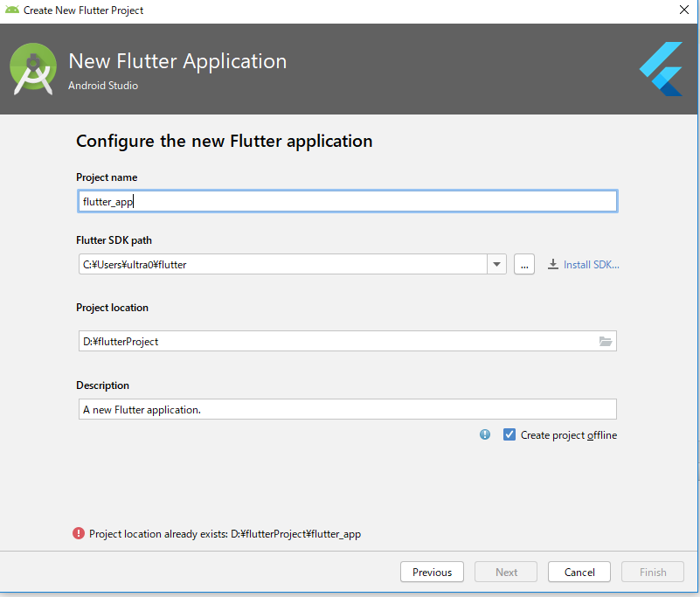700x597 pixels.
Task: Click the folder browse icon for Project location
Action: click(606, 342)
